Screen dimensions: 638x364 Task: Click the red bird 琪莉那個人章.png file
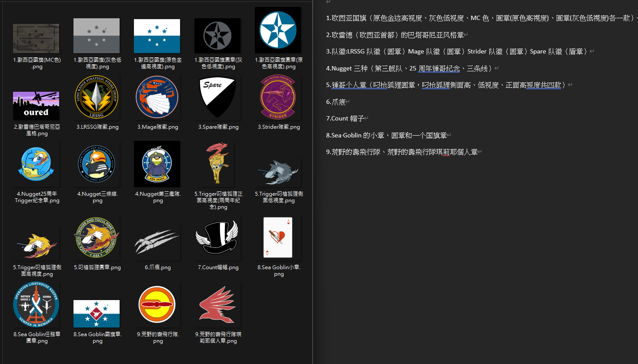coord(217,305)
